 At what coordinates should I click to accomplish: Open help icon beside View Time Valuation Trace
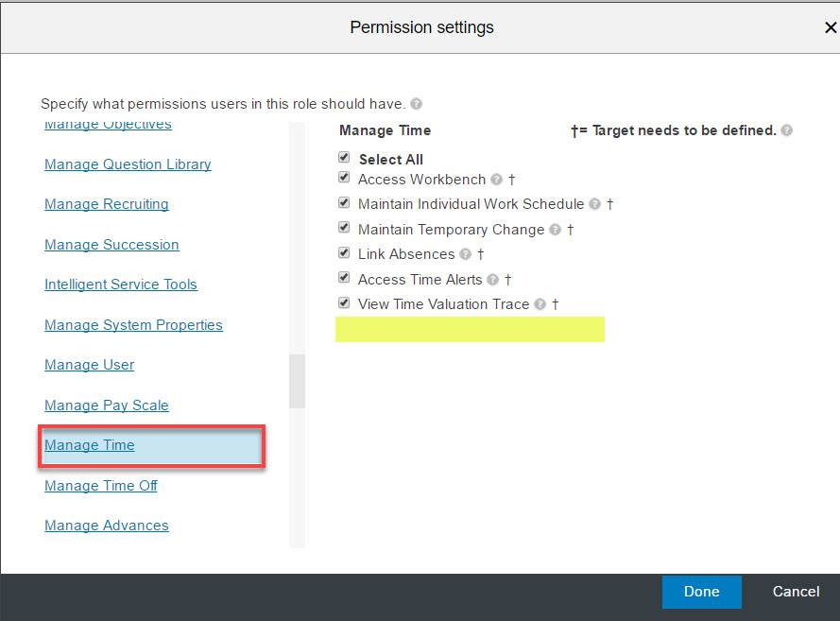[x=540, y=304]
